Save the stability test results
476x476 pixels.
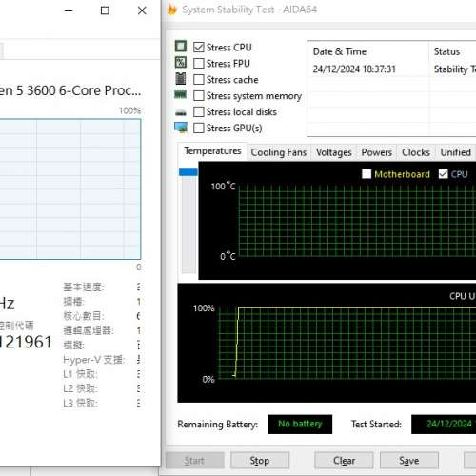[x=409, y=461]
